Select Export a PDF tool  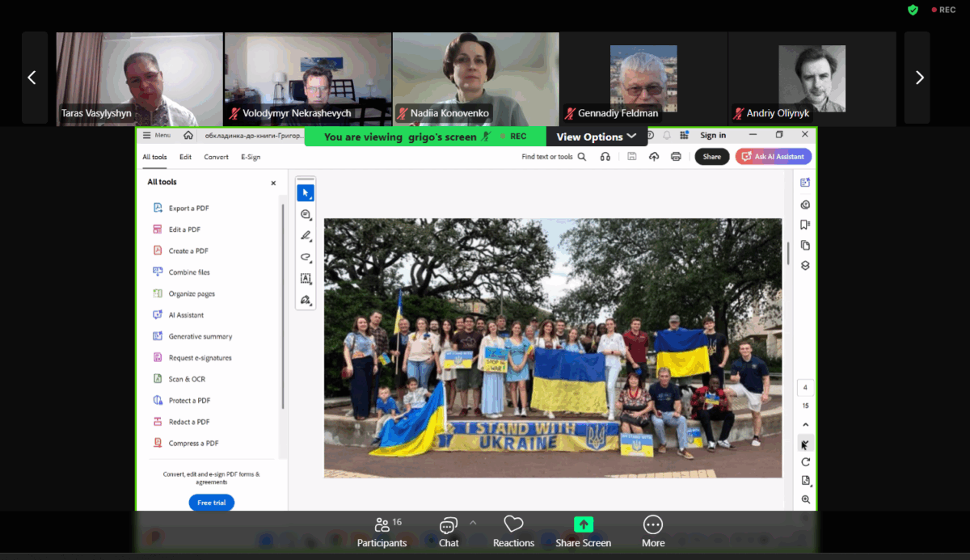click(x=188, y=208)
